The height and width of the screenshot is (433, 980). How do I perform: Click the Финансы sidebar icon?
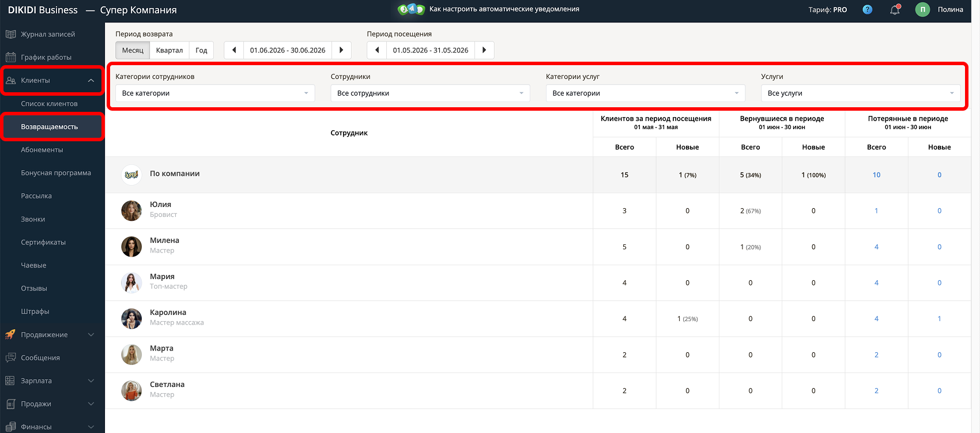pos(10,427)
